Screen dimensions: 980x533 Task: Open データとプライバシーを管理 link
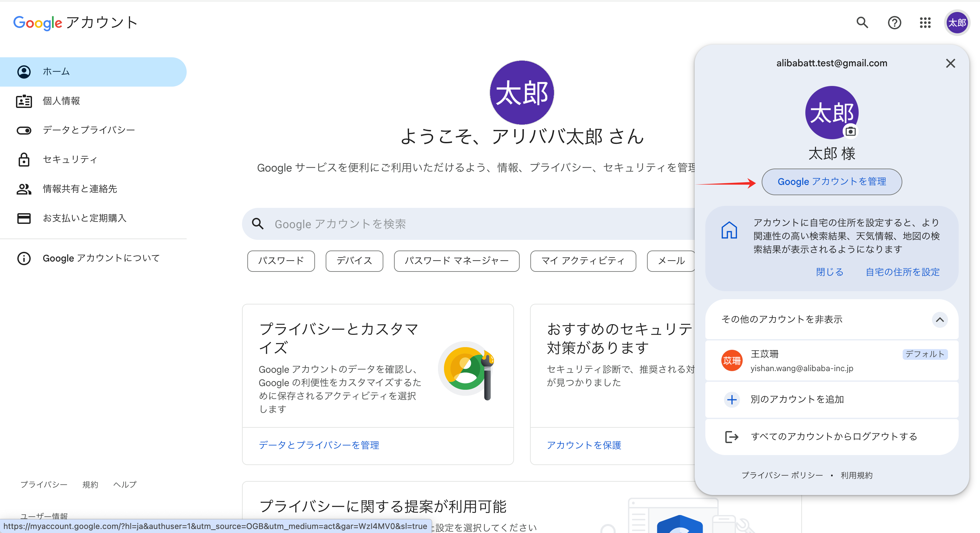319,445
